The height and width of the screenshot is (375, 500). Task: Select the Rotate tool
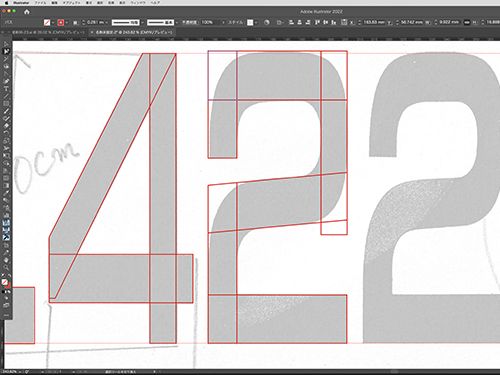click(x=6, y=133)
